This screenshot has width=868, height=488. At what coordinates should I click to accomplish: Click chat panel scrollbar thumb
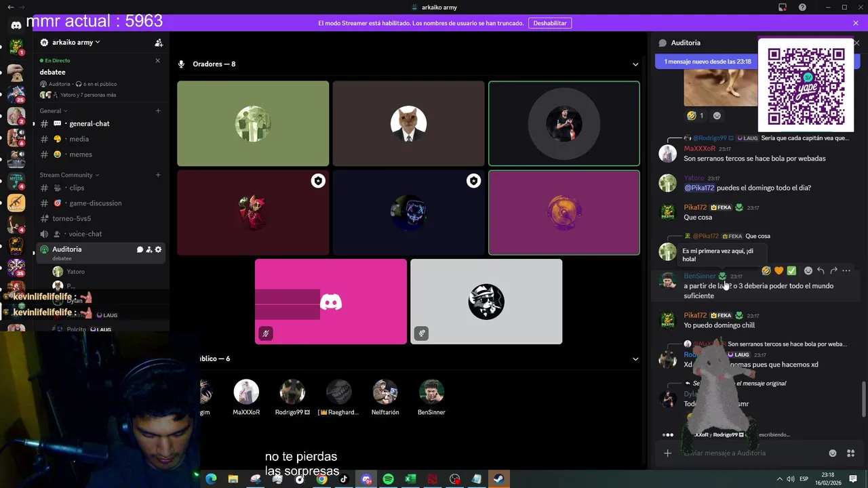[x=863, y=400]
